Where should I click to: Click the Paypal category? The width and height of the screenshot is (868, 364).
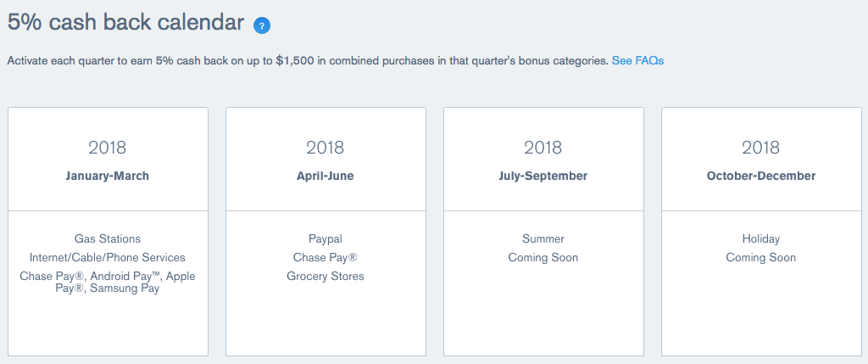[x=325, y=238]
